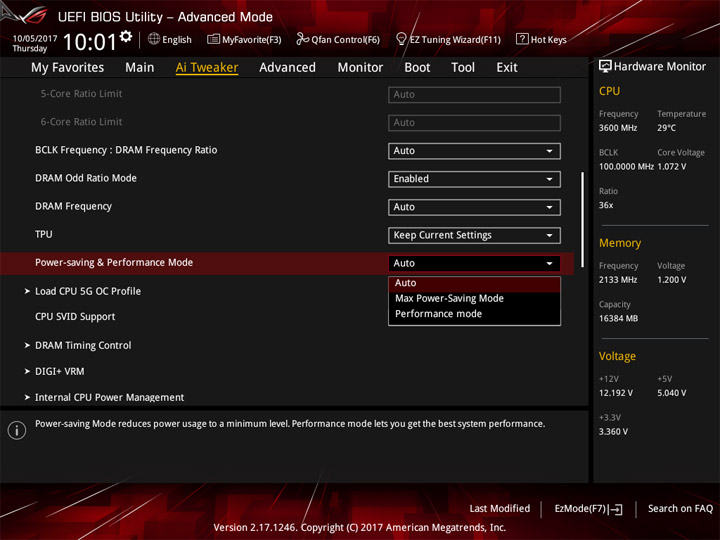
Task: Switch to My Favorites tab
Action: coord(68,68)
